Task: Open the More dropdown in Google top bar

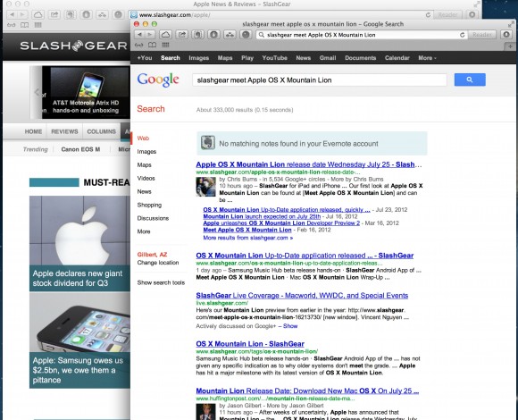Action: pos(427,58)
